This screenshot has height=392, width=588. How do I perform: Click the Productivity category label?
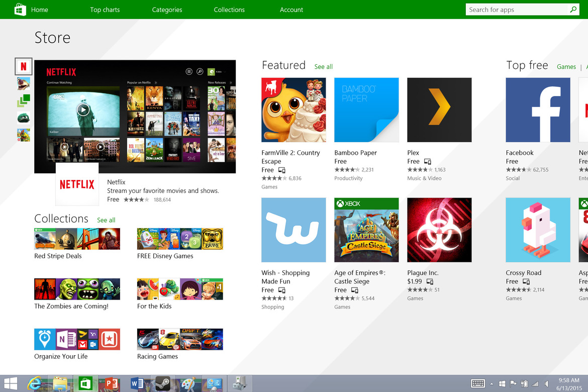(348, 178)
